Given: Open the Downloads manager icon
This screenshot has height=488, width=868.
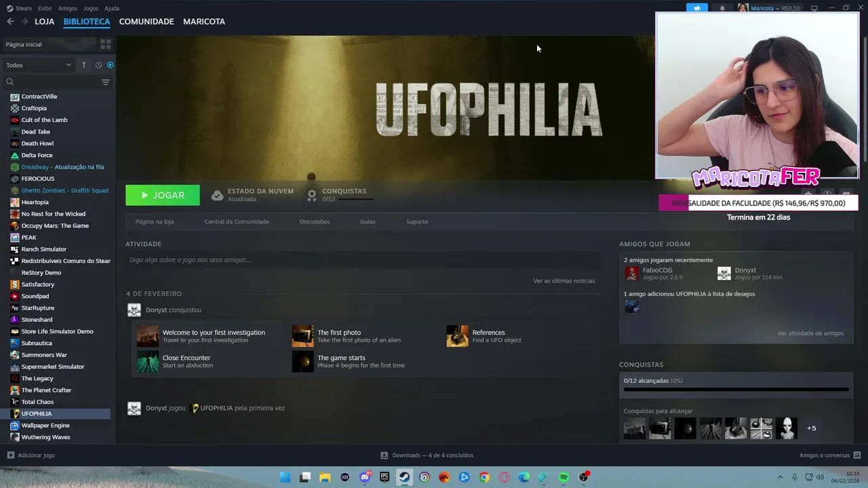Looking at the screenshot, I should (x=384, y=455).
